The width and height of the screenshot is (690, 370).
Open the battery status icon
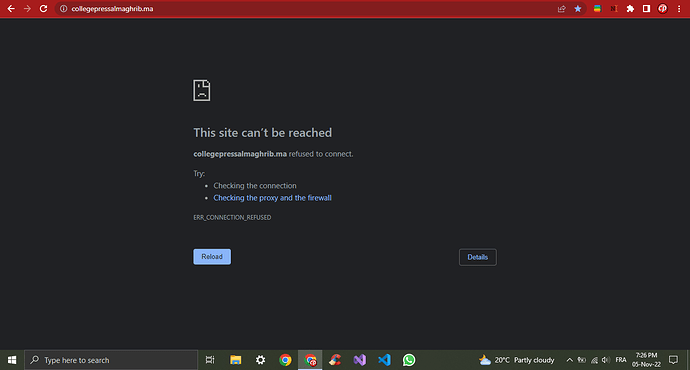(x=582, y=360)
